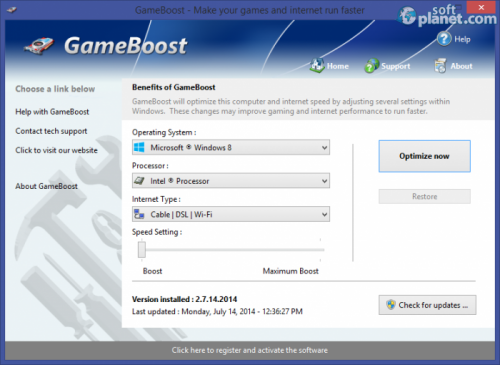Click the Internet Type label
Screen dimensions: 500x365
coord(156,199)
